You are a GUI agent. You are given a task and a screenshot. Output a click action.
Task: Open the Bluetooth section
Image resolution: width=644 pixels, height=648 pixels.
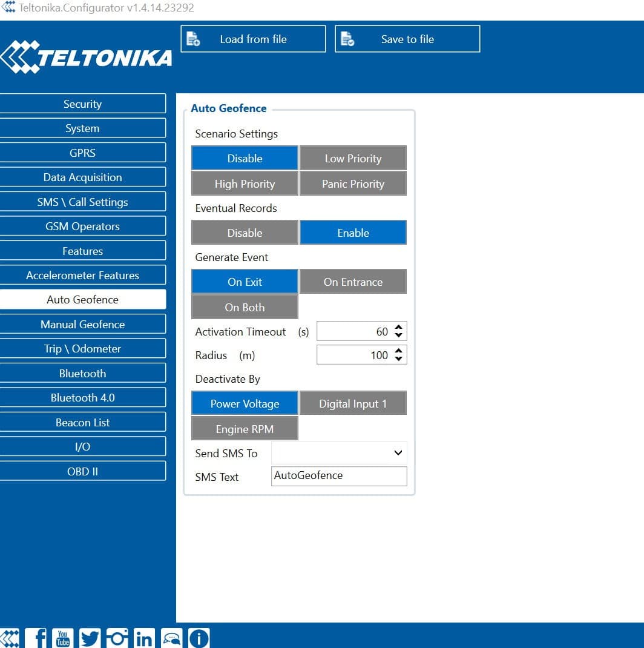tap(82, 373)
